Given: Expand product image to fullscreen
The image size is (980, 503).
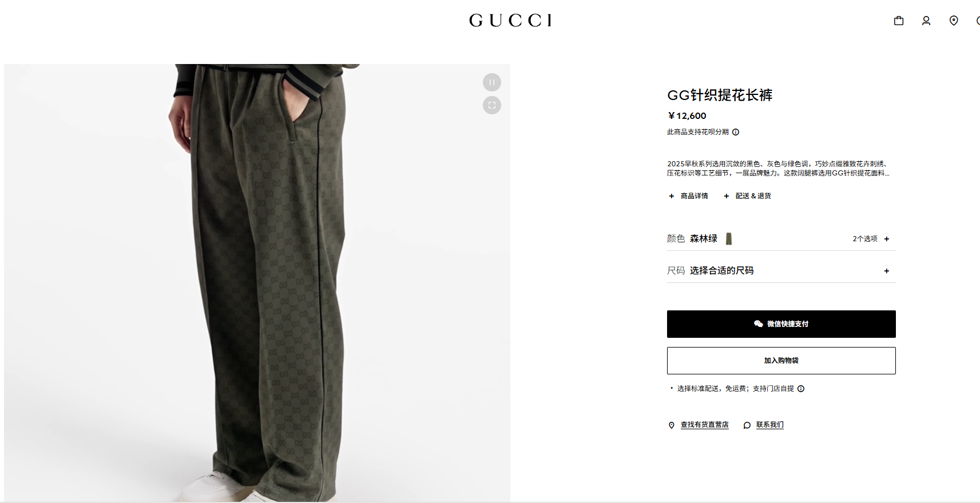Looking at the screenshot, I should point(492,105).
